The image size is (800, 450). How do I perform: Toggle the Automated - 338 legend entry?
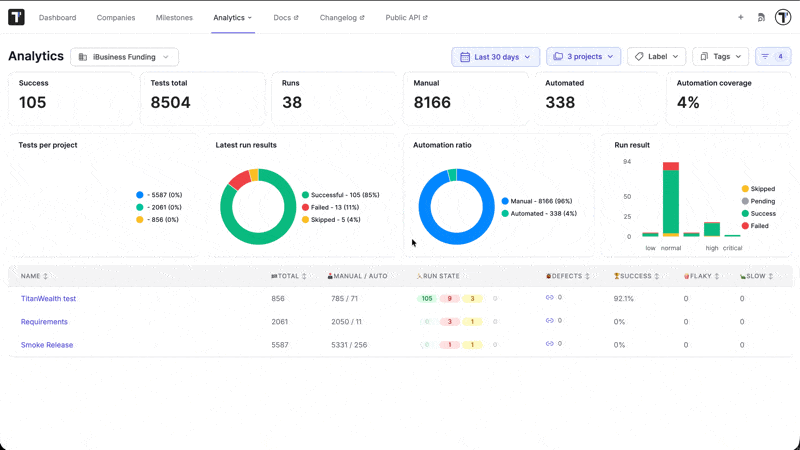(x=539, y=213)
